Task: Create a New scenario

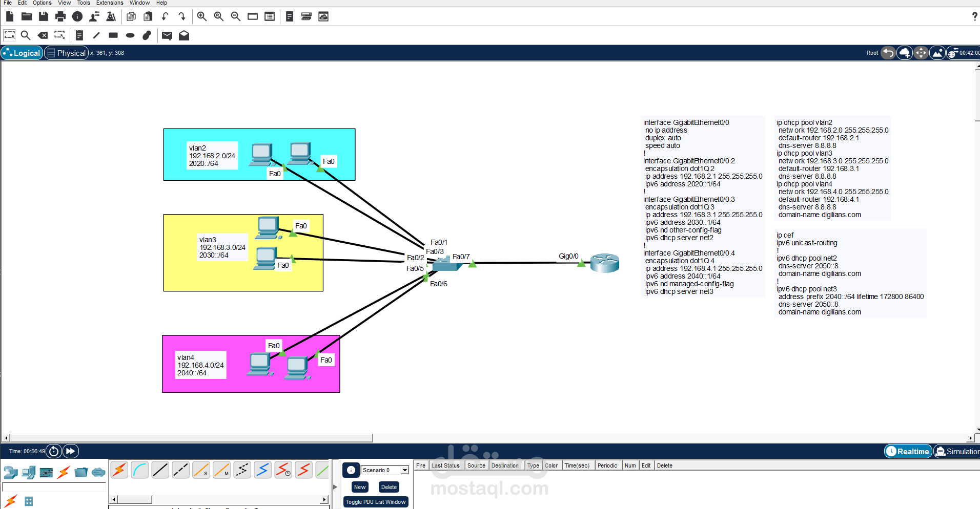Action: click(x=359, y=486)
